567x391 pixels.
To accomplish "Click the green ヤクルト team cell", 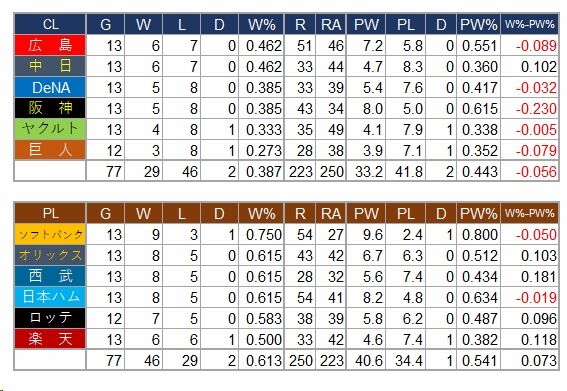I will click(x=50, y=129).
